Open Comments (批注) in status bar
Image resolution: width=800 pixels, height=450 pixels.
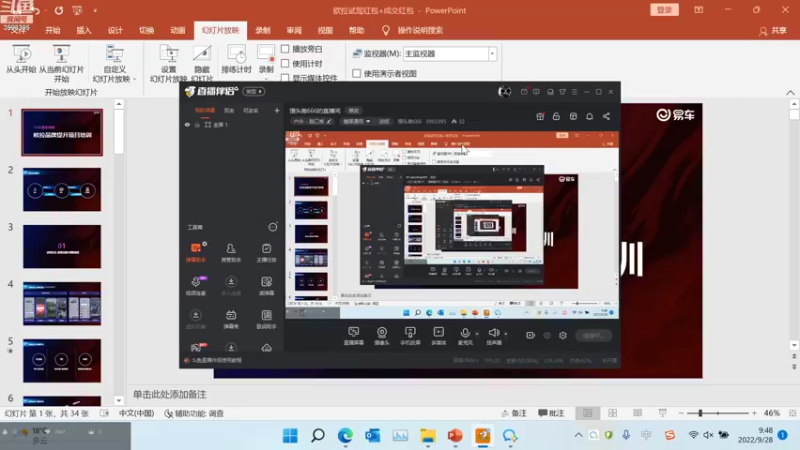tap(551, 413)
